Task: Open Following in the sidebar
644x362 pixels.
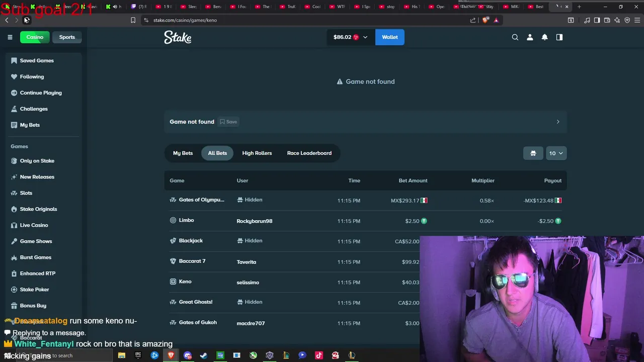Action: 32,76
